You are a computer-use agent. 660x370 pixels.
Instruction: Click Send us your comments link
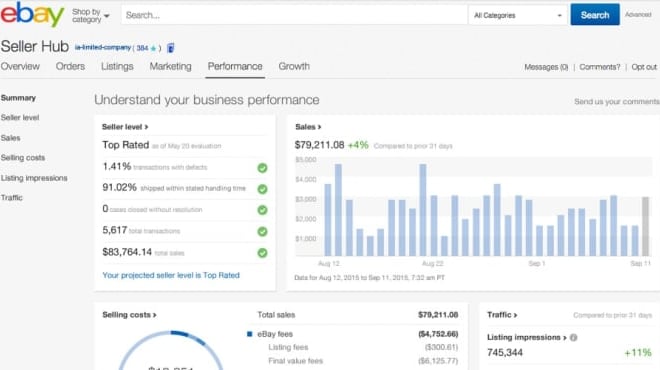tap(617, 101)
